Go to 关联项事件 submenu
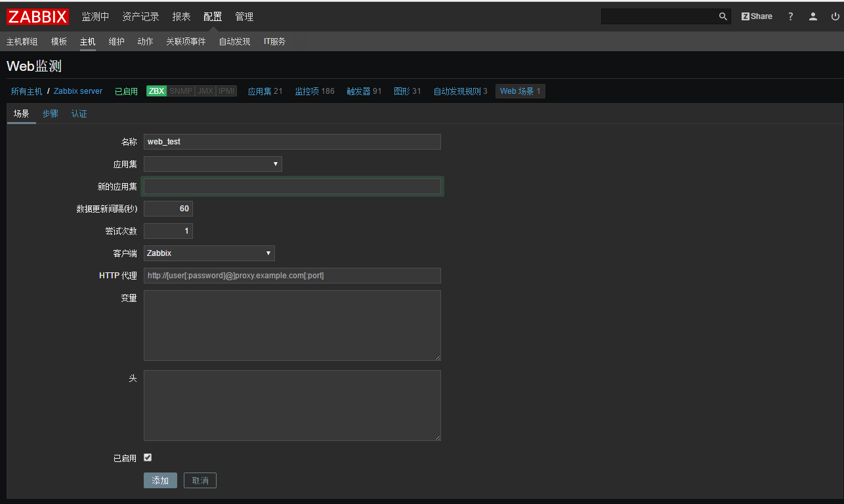This screenshot has height=504, width=844. (186, 41)
